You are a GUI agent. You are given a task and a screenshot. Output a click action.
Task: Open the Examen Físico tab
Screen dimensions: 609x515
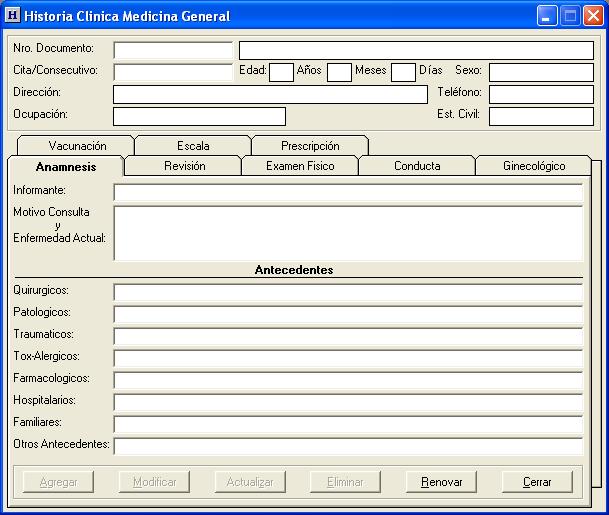coord(300,166)
